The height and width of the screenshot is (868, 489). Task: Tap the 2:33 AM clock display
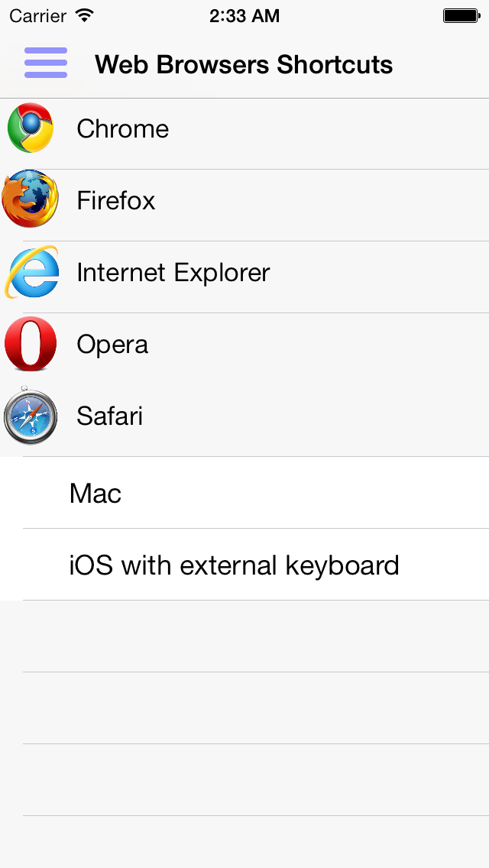(244, 14)
